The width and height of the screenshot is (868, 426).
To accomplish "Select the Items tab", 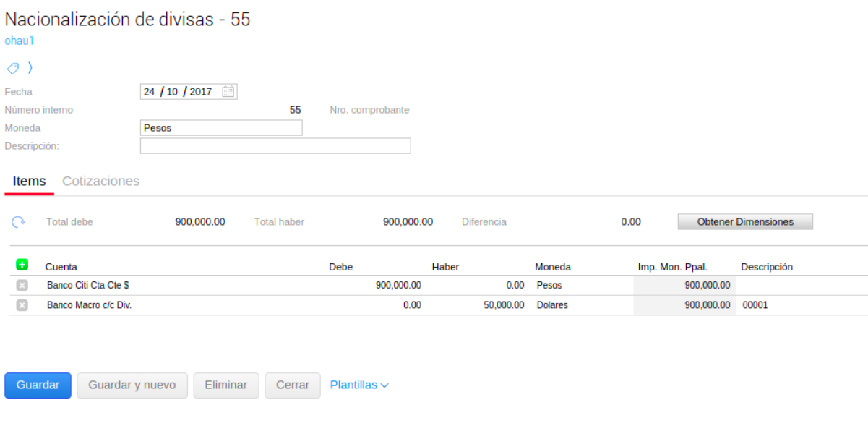I will (x=29, y=182).
